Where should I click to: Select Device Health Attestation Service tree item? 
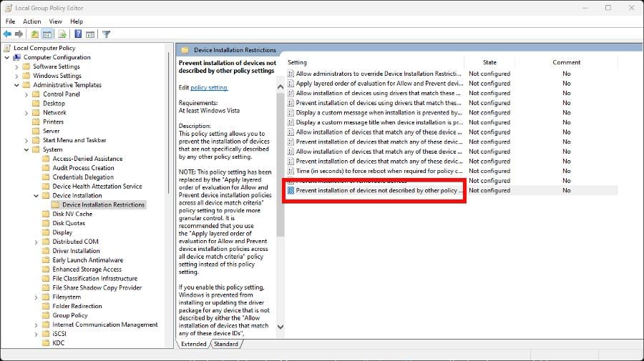click(97, 187)
